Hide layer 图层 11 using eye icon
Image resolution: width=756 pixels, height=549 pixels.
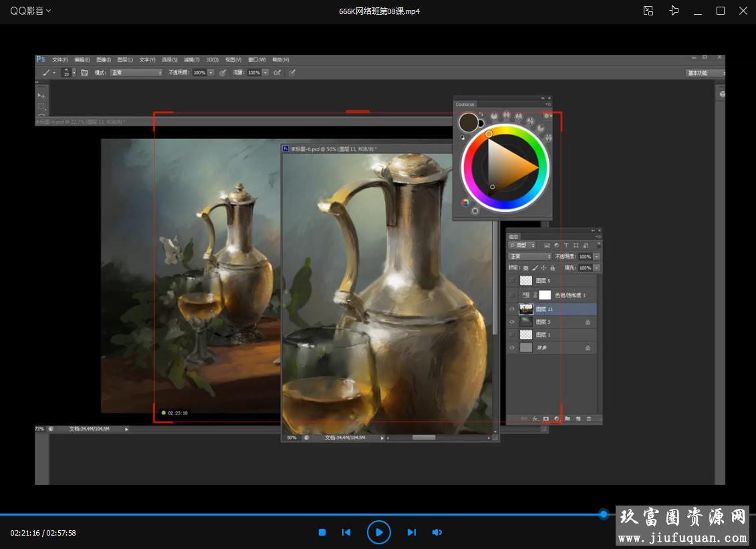pos(512,309)
